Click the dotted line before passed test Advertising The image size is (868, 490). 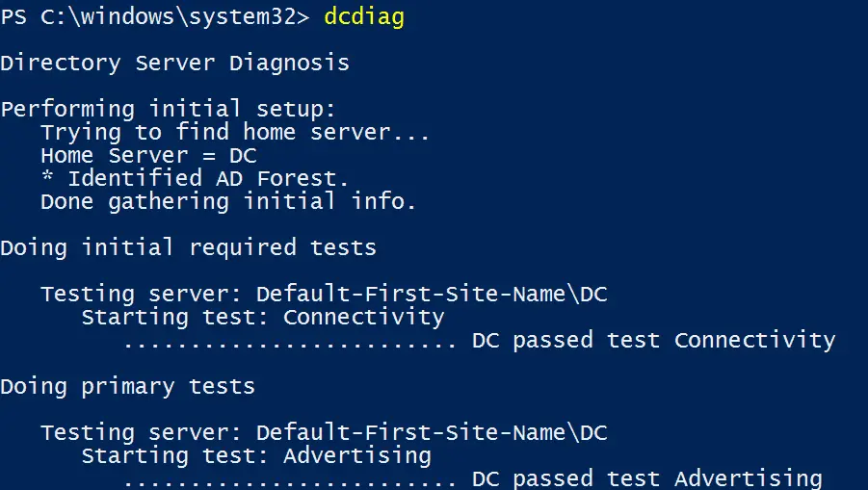point(289,479)
